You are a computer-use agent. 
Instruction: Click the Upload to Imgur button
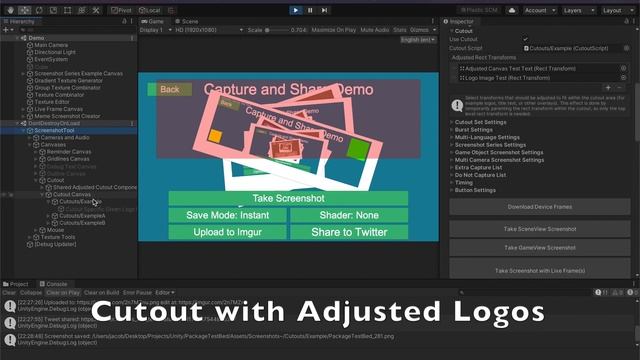(x=227, y=232)
